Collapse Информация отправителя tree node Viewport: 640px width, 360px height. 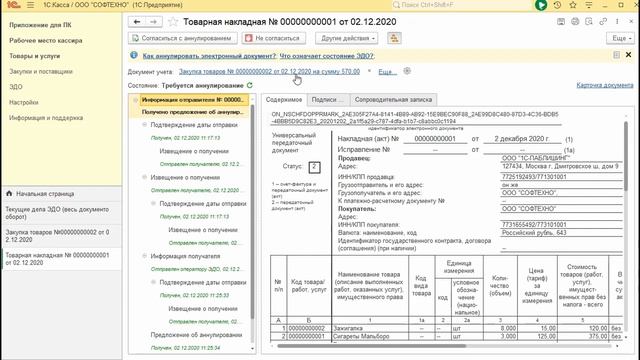pyautogui.click(x=136, y=100)
